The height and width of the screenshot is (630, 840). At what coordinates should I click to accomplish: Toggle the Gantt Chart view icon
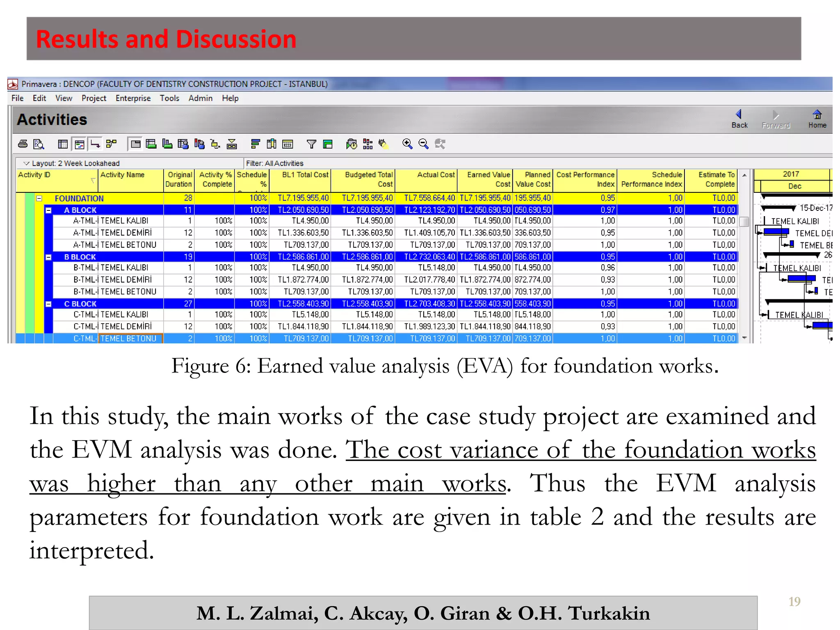[79, 144]
